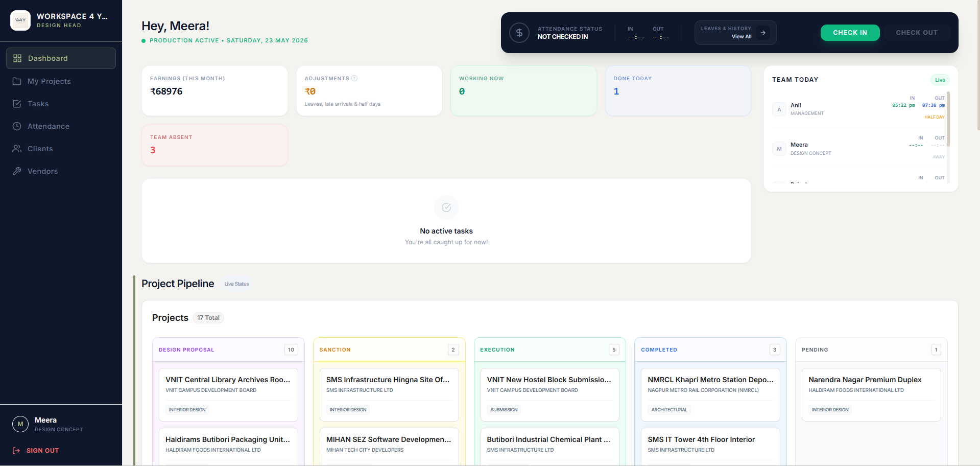The height and width of the screenshot is (466, 980).
Task: Click SIGN OUT
Action: point(36,451)
